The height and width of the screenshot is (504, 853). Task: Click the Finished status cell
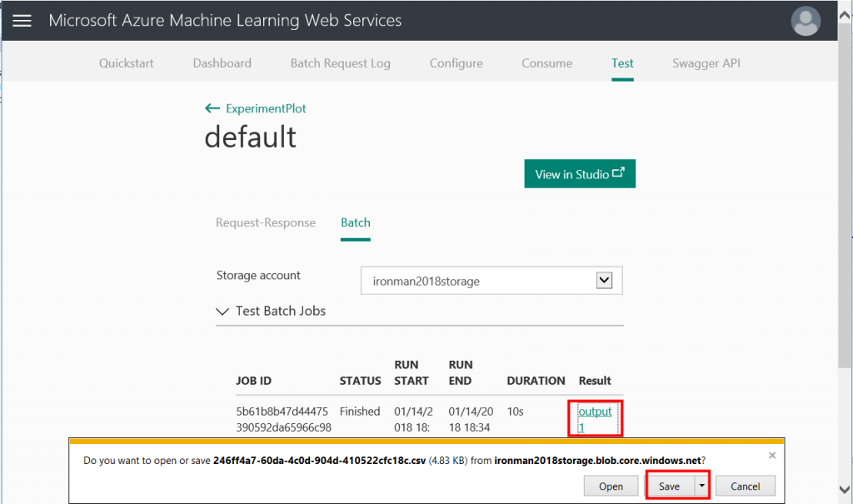(360, 412)
